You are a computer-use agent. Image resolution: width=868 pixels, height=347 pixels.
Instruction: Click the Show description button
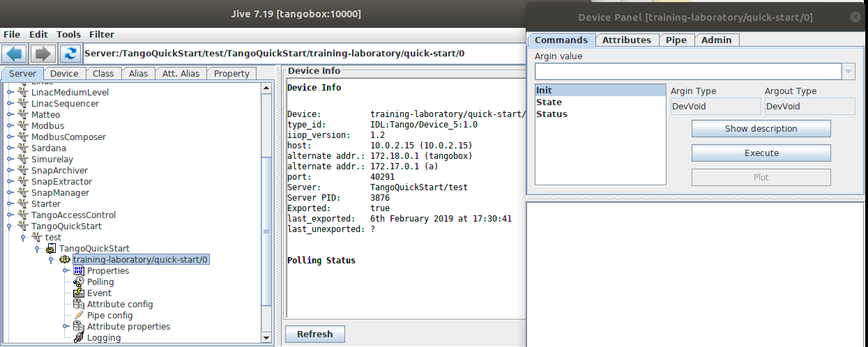[x=761, y=129]
